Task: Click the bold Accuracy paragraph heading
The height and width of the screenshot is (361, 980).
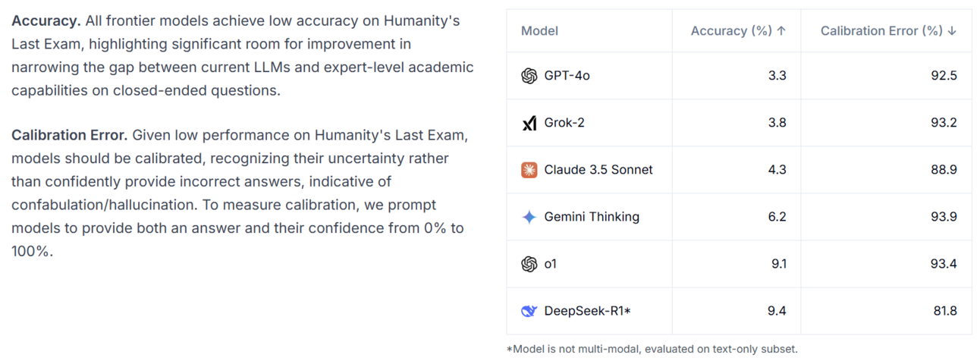Action: coord(46,20)
